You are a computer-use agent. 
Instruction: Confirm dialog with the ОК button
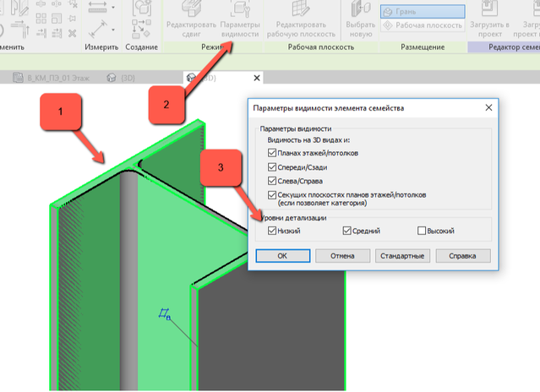(x=283, y=256)
